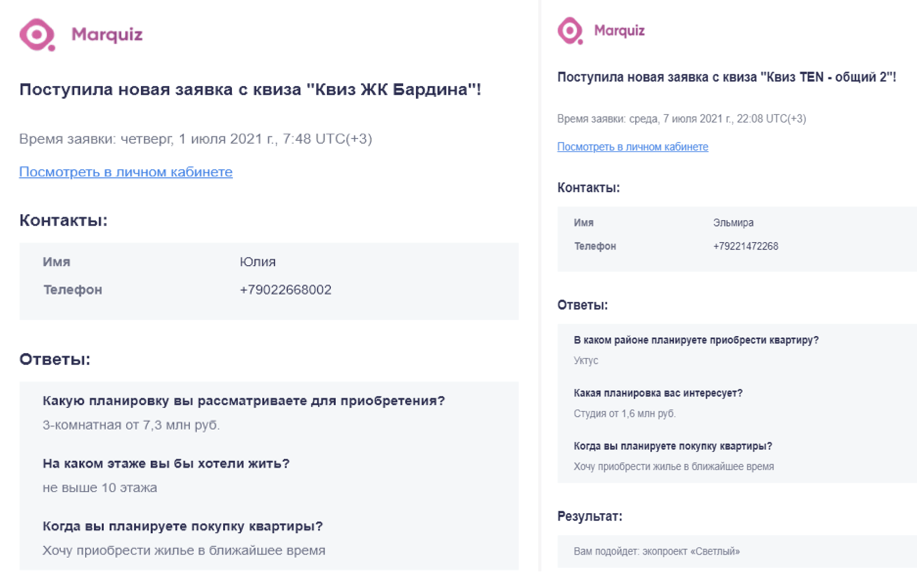Open личный кабинет link in the TEN quiz email
917x588 pixels.
click(632, 147)
